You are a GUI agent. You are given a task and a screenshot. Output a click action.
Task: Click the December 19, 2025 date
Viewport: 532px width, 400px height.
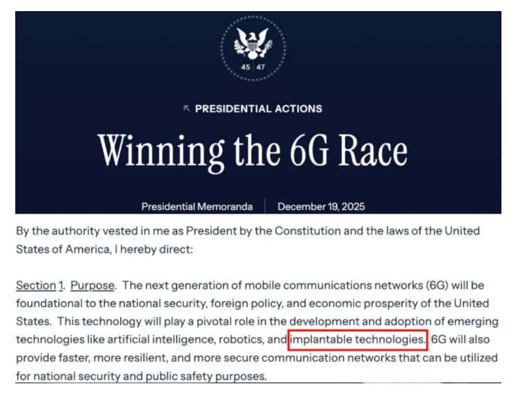[321, 206]
